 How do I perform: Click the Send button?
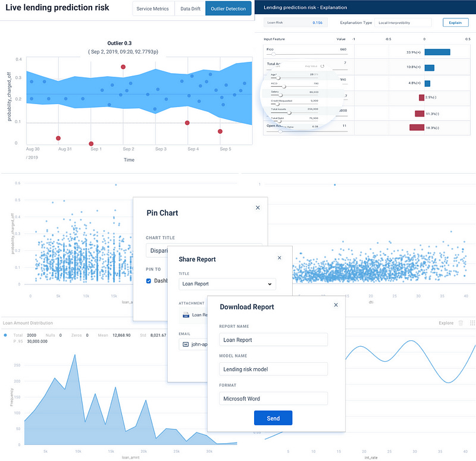click(x=273, y=418)
